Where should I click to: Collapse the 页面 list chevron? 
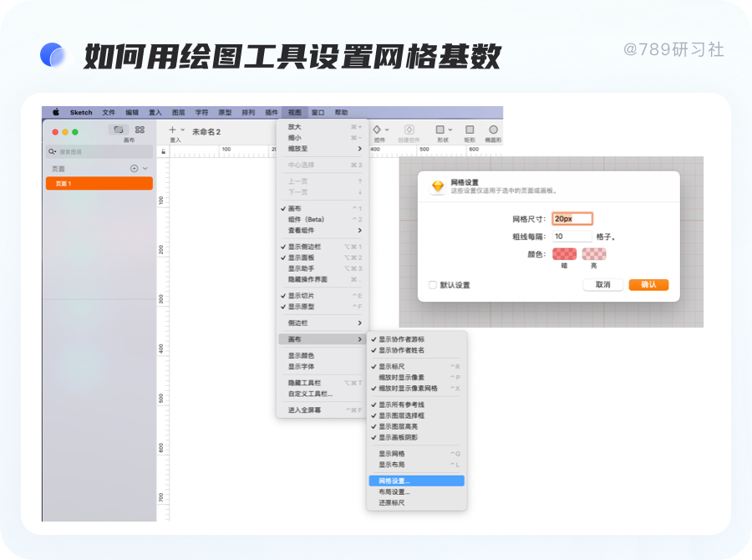point(145,168)
